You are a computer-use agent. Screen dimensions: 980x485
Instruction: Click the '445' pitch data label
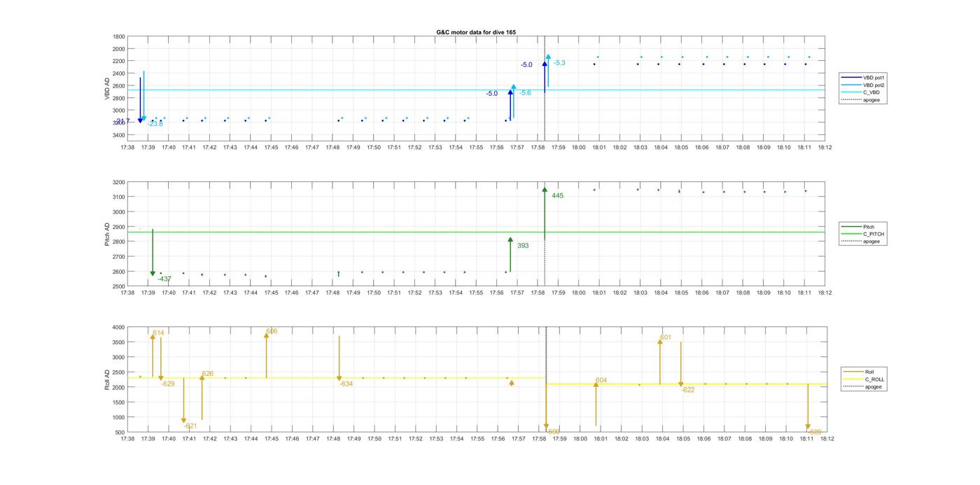click(557, 196)
